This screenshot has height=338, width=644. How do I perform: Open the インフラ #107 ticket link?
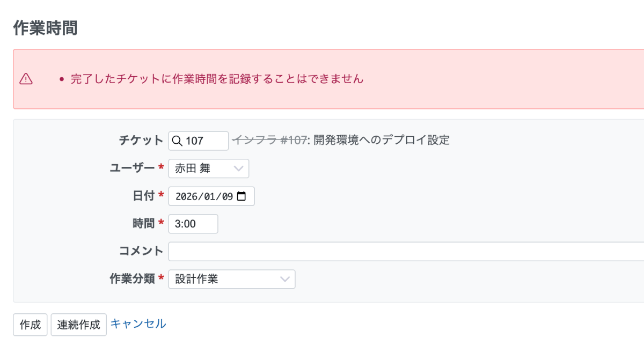[x=269, y=141]
